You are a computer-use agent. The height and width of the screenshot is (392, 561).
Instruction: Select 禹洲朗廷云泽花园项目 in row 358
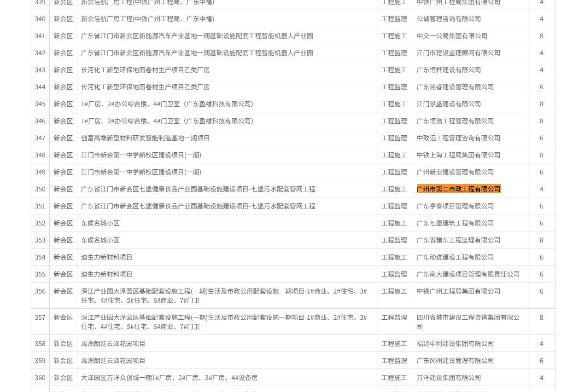tap(113, 344)
